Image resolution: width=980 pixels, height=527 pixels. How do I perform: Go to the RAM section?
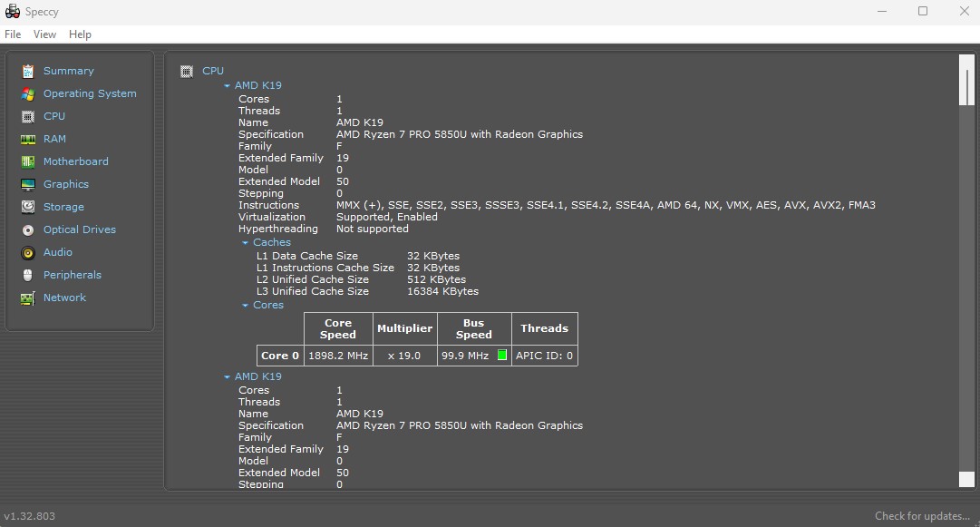coord(54,139)
